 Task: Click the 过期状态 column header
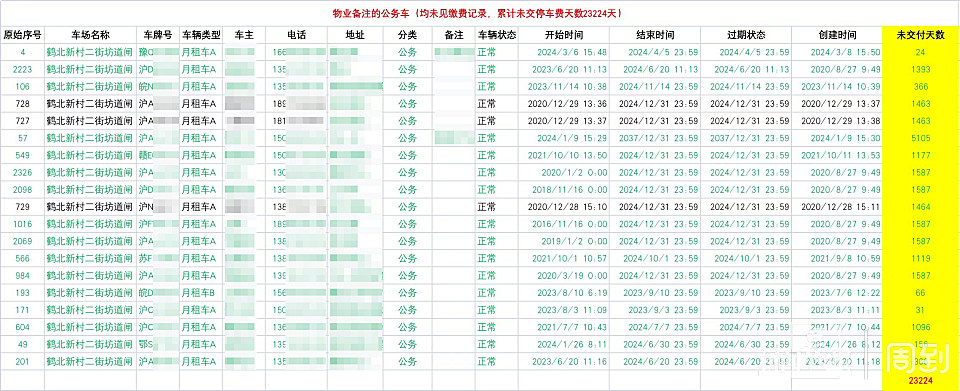point(746,35)
